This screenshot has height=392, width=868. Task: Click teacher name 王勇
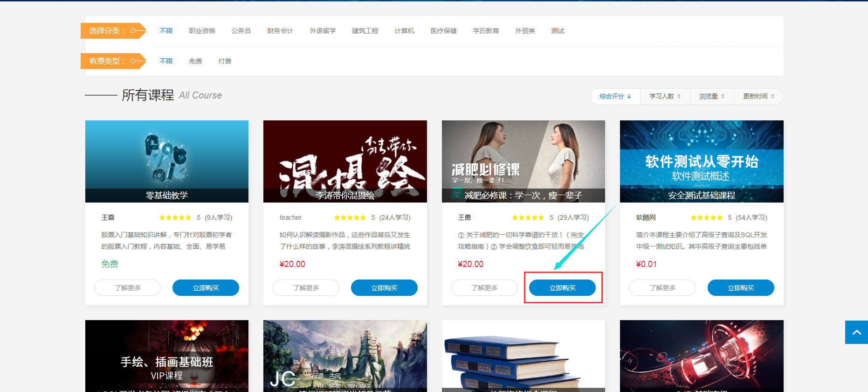464,217
